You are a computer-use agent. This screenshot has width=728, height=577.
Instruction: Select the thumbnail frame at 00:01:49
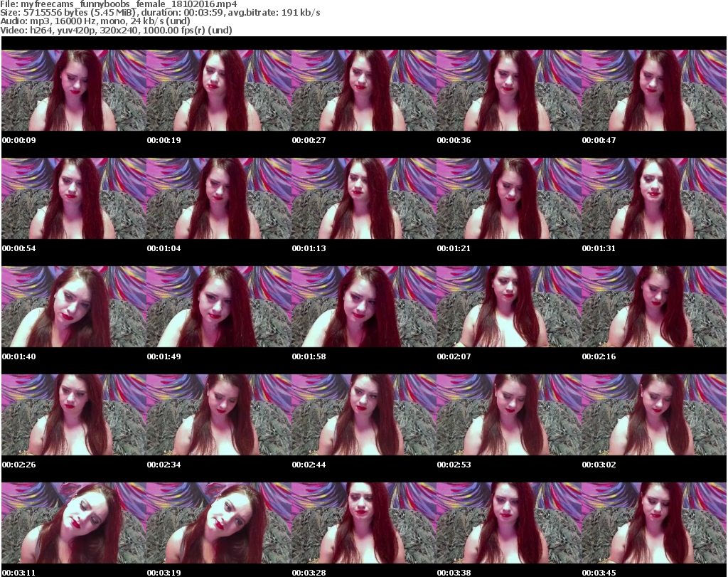[x=219, y=307]
